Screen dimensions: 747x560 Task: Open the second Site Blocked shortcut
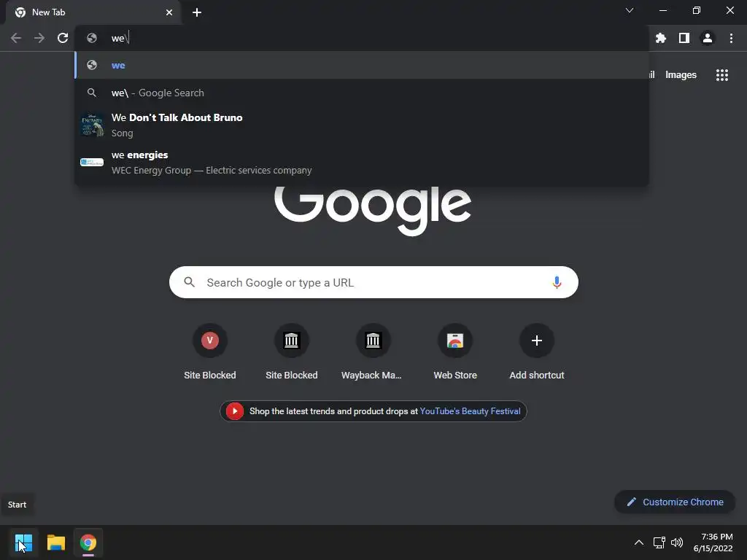[x=292, y=352]
